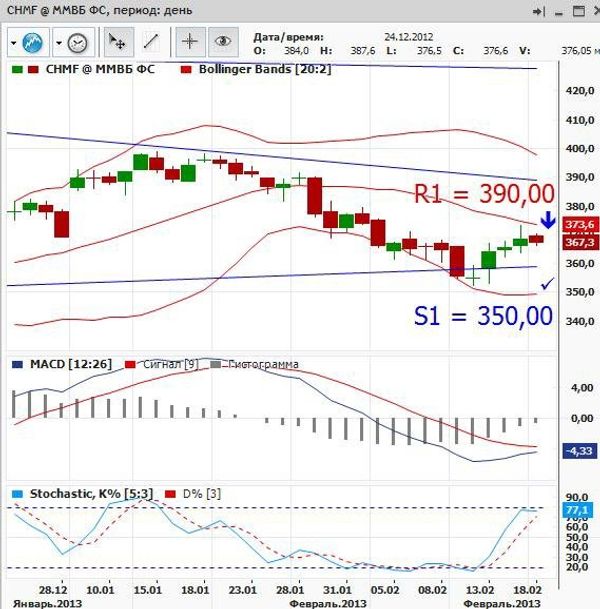Click the 77,1 stochastic value marker
This screenshot has width=600, height=609.
click(x=578, y=510)
